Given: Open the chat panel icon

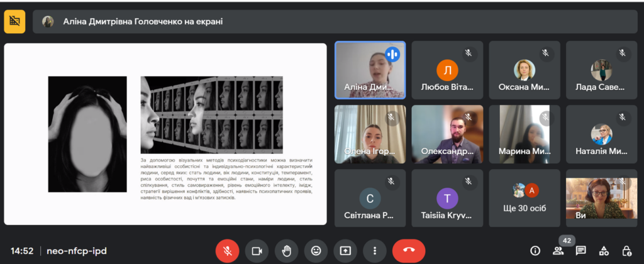Looking at the screenshot, I should (581, 251).
